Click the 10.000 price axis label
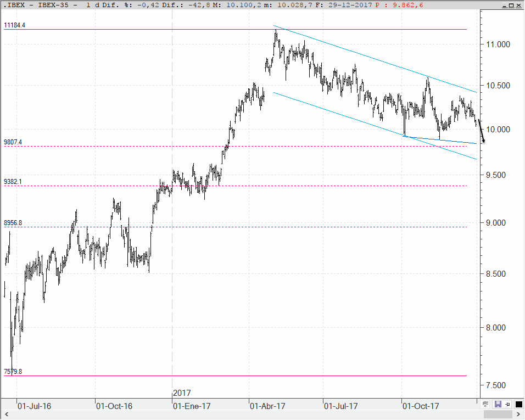This screenshot has width=525, height=420. coord(498,130)
